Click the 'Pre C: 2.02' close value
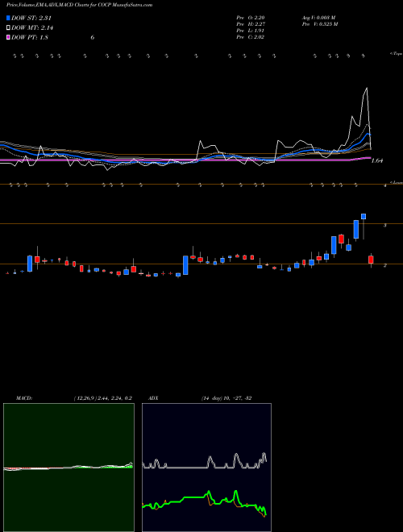This screenshot has height=532, width=403. pyautogui.click(x=251, y=37)
